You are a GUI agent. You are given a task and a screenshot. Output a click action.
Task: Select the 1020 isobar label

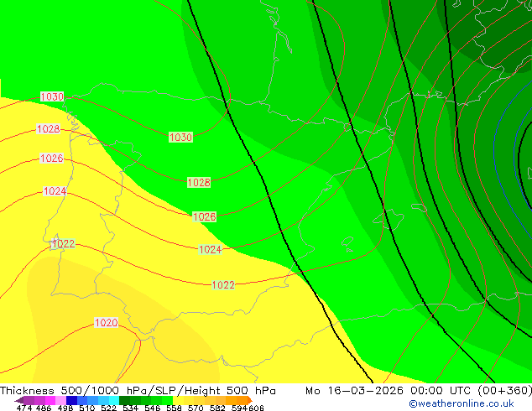point(107,322)
